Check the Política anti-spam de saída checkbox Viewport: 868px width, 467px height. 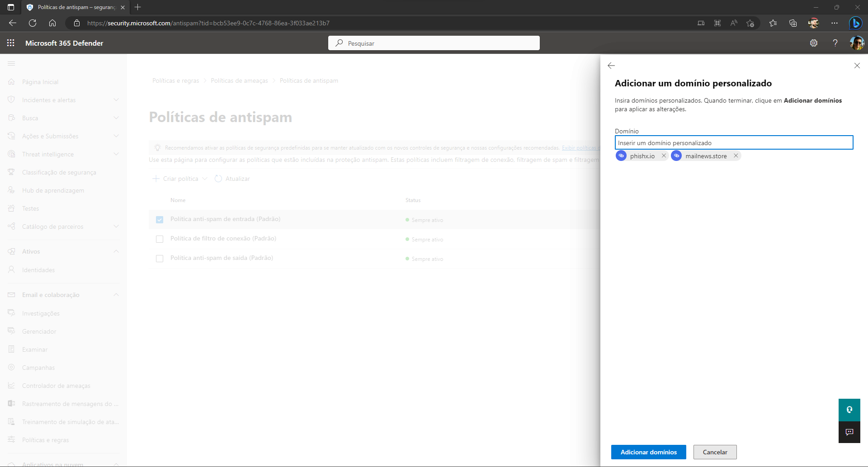pyautogui.click(x=160, y=259)
